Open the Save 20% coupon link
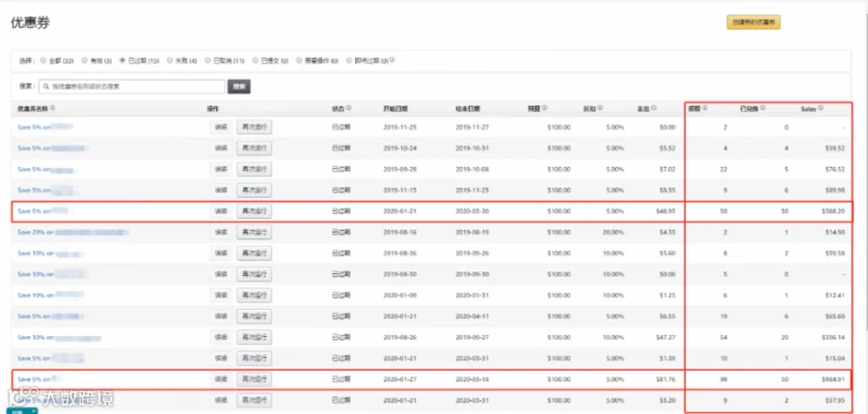The height and width of the screenshot is (414, 868). click(36, 233)
